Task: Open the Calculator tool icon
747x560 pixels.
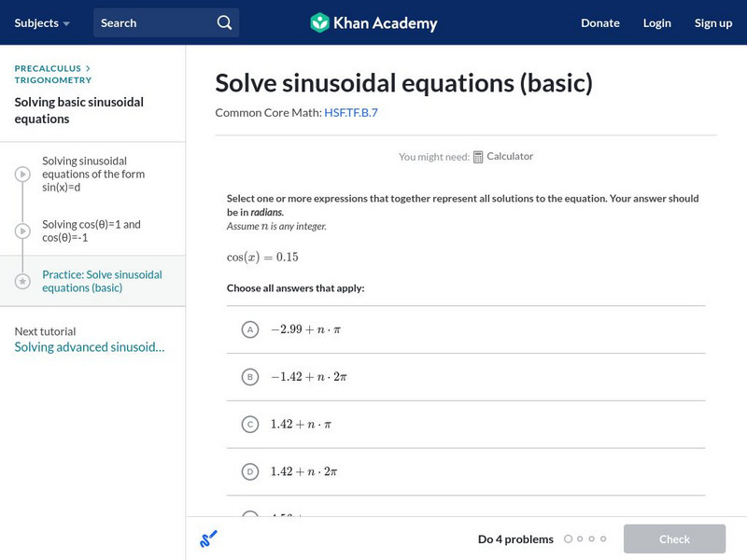Action: [478, 157]
